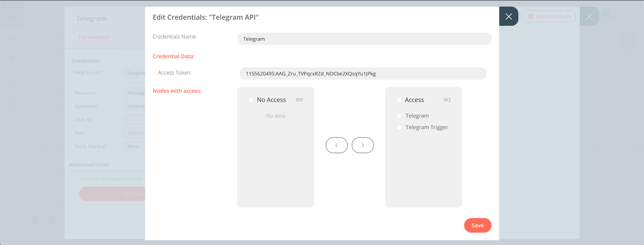This screenshot has width=644, height=245.
Task: Save the Telegram API credentials
Action: tap(478, 225)
